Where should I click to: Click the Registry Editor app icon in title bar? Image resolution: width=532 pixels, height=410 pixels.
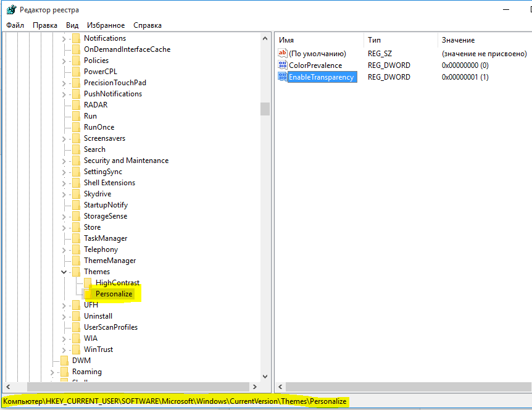pos(11,9)
